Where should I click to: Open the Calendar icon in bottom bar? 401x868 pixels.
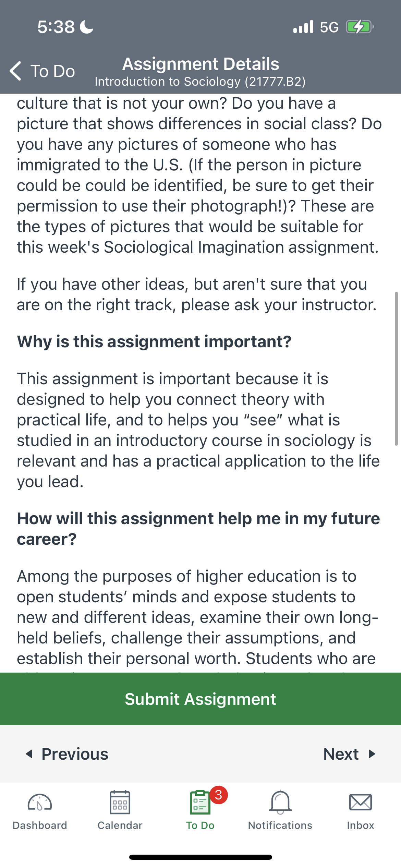tap(120, 802)
